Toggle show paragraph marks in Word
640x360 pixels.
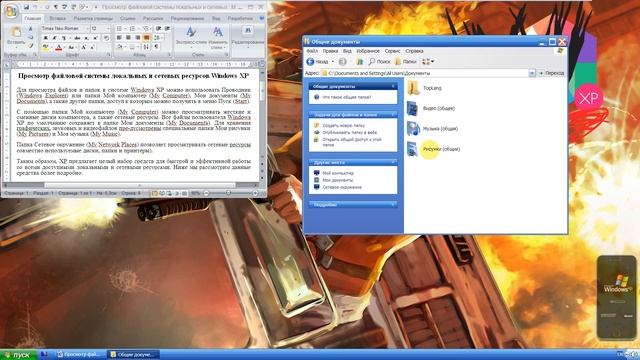pos(156,47)
